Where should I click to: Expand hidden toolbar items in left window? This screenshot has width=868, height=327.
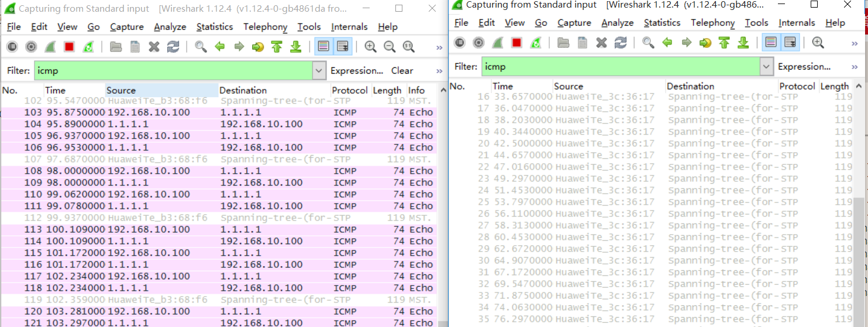click(439, 47)
